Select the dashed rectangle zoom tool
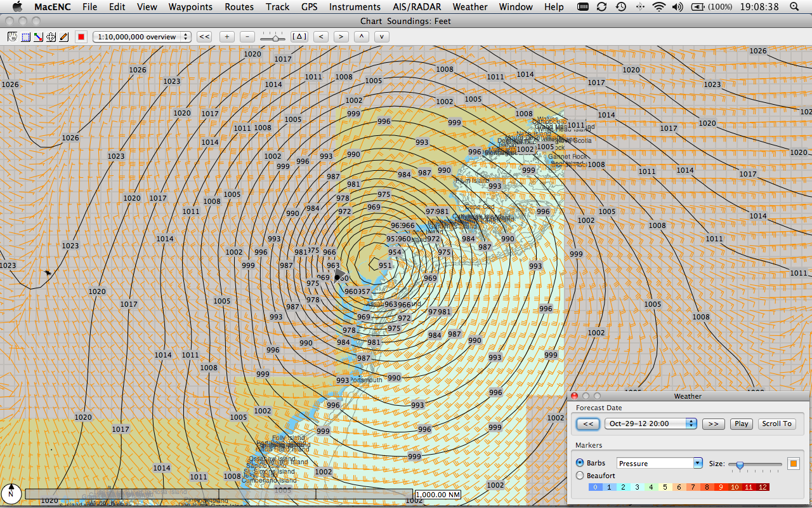 [x=25, y=37]
